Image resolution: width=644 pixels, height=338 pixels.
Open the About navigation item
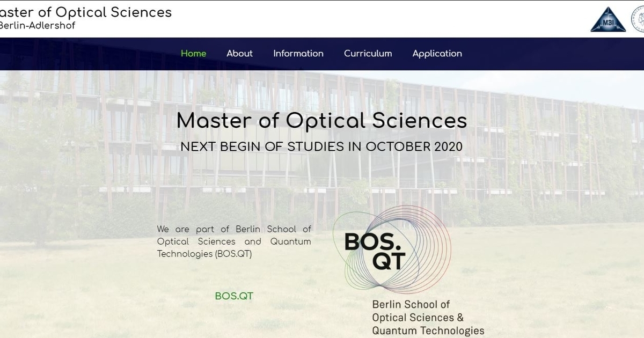[239, 53]
